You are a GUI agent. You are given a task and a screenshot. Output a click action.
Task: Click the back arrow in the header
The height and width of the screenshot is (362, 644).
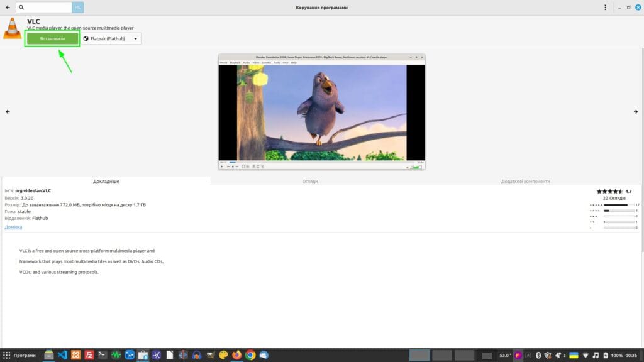[x=6, y=8]
